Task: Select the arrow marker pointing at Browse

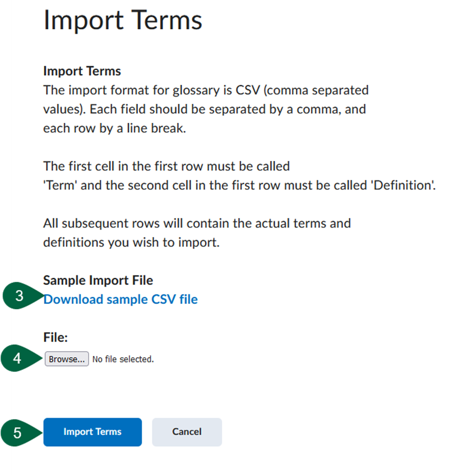Action: 30,358
